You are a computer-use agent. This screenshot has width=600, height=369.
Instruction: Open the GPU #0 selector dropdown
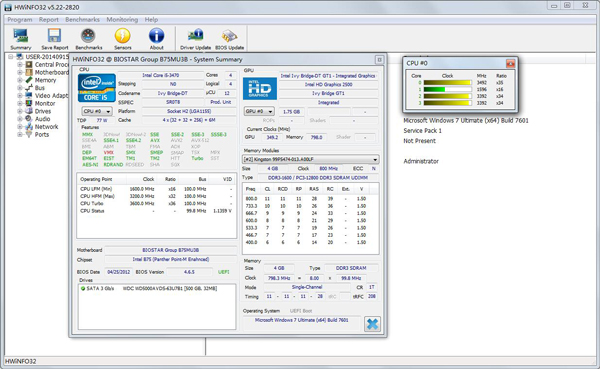tap(259, 111)
